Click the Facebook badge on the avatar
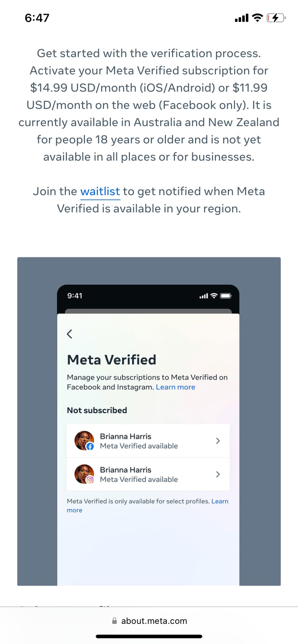298x644 pixels. [x=90, y=446]
